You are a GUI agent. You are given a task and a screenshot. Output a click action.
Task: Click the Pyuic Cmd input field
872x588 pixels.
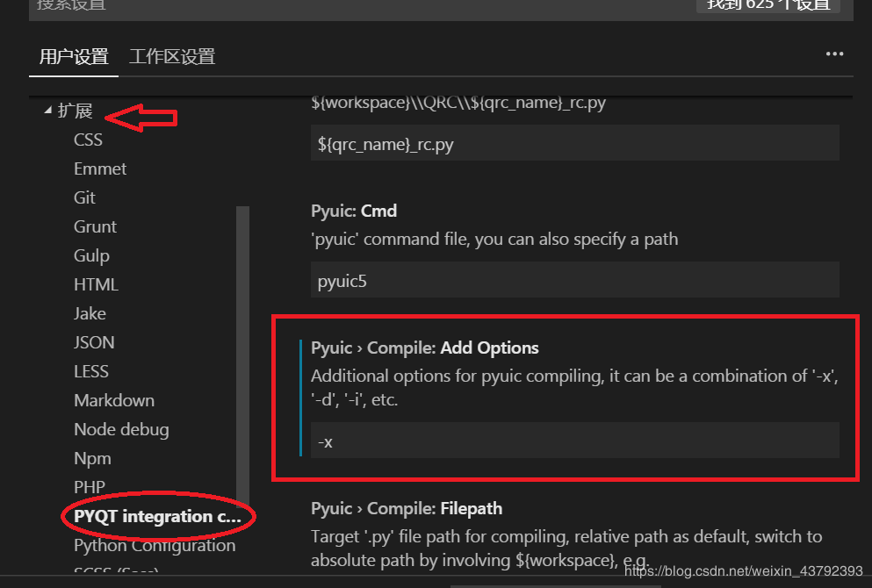(x=575, y=280)
